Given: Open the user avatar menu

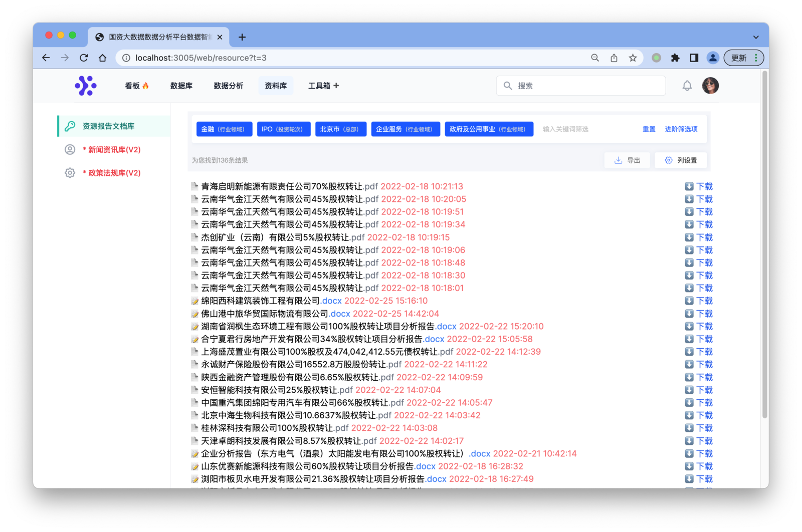Looking at the screenshot, I should (x=710, y=86).
